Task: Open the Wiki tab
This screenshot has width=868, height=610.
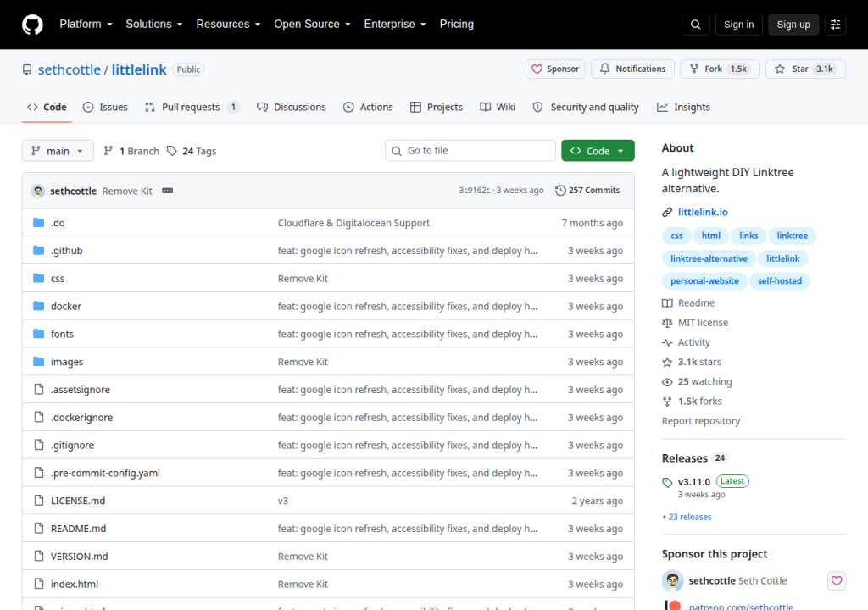Action: (x=498, y=108)
